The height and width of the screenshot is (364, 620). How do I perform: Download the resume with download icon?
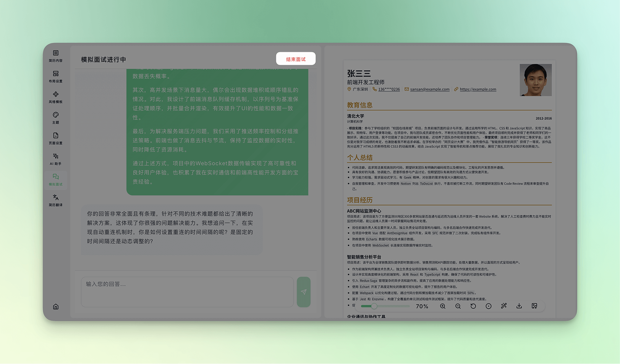(519, 306)
